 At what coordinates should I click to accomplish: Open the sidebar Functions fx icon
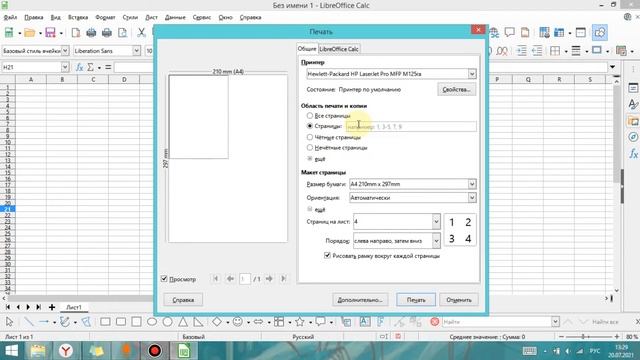633,153
